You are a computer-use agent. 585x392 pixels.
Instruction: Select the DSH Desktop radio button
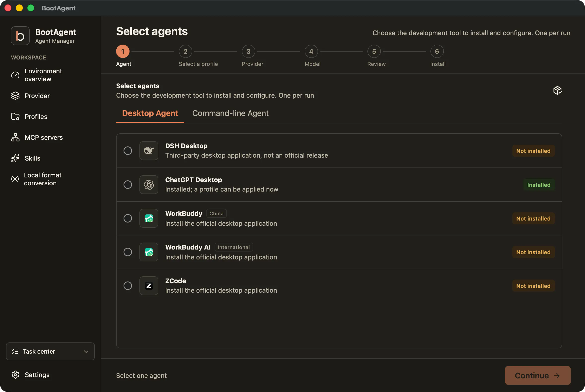[128, 150]
